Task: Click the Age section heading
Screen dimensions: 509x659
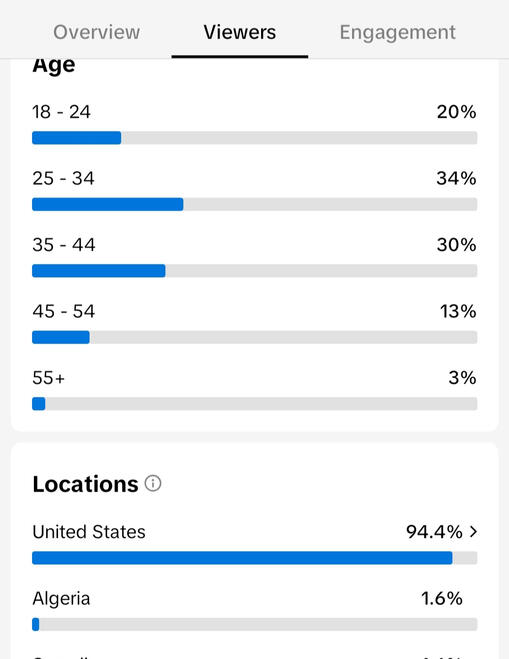Action: tap(54, 66)
